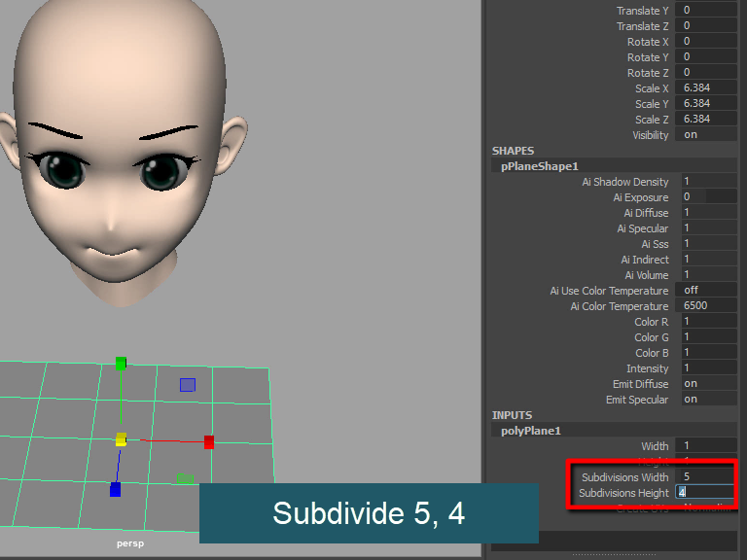Select the Subdivisions Width attribute label
The height and width of the screenshot is (560, 747).
point(624,477)
